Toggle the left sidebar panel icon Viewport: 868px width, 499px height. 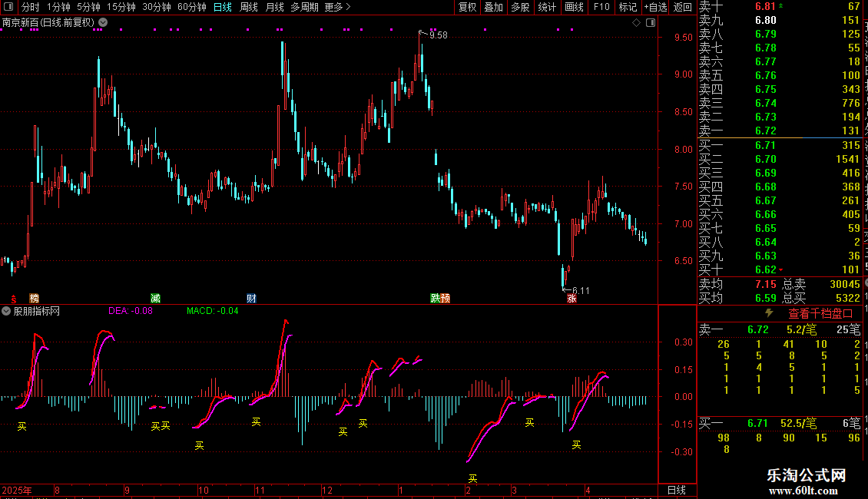pyautogui.click(x=8, y=7)
